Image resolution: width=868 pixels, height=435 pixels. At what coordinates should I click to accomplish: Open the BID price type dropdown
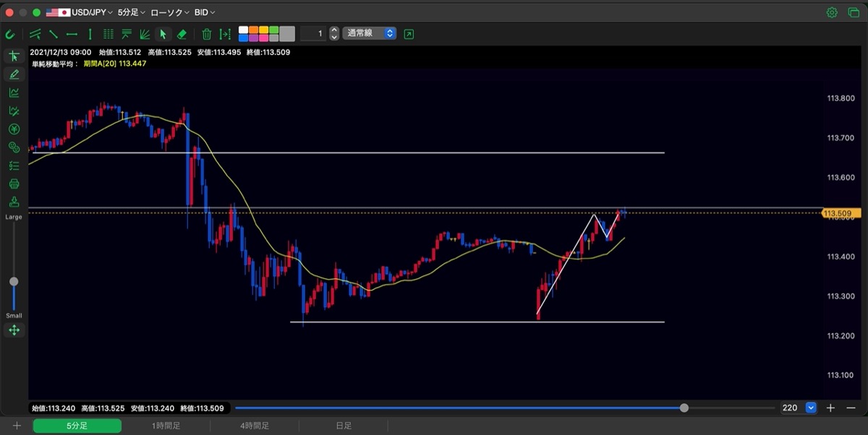(205, 12)
